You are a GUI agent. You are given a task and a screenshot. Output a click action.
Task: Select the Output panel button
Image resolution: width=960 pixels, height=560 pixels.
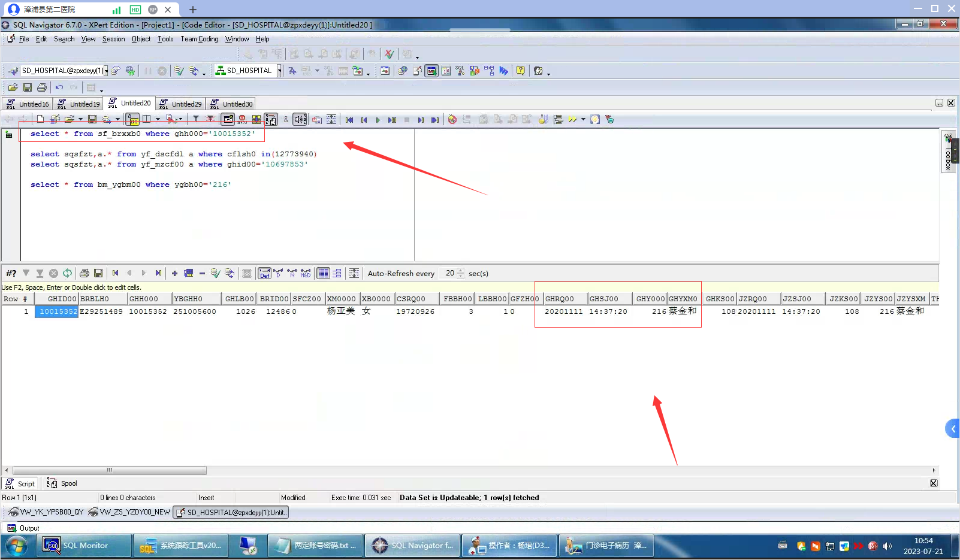(23, 528)
